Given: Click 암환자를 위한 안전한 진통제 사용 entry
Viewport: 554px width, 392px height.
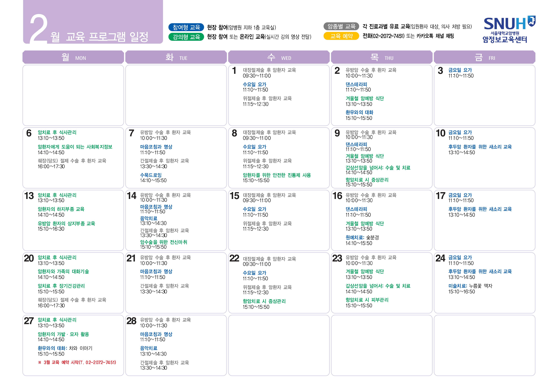Looking at the screenshot, I should pos(277,175).
